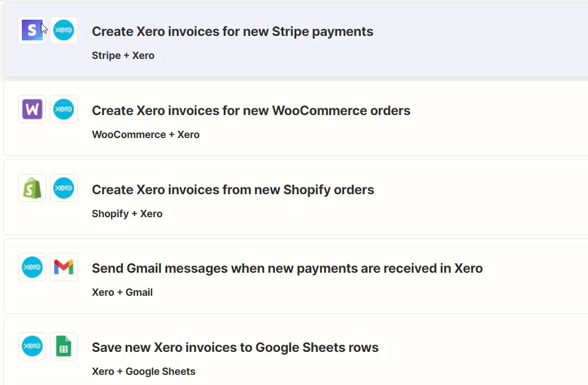Viewport: 588px width, 385px height.
Task: Click the "WooCommerce + Xero" subtitle text
Action: [145, 135]
